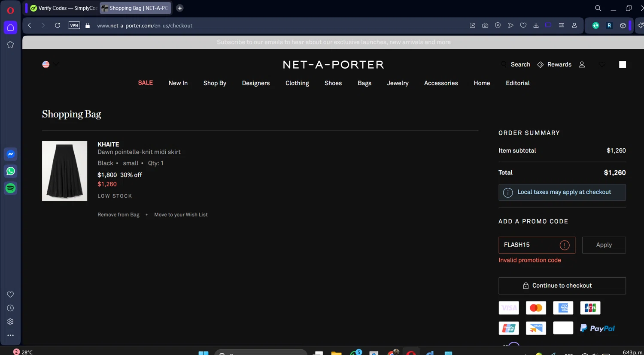Screen dimensions: 644x355
Task: Open the shopping bag white square icon
Action: point(623,64)
